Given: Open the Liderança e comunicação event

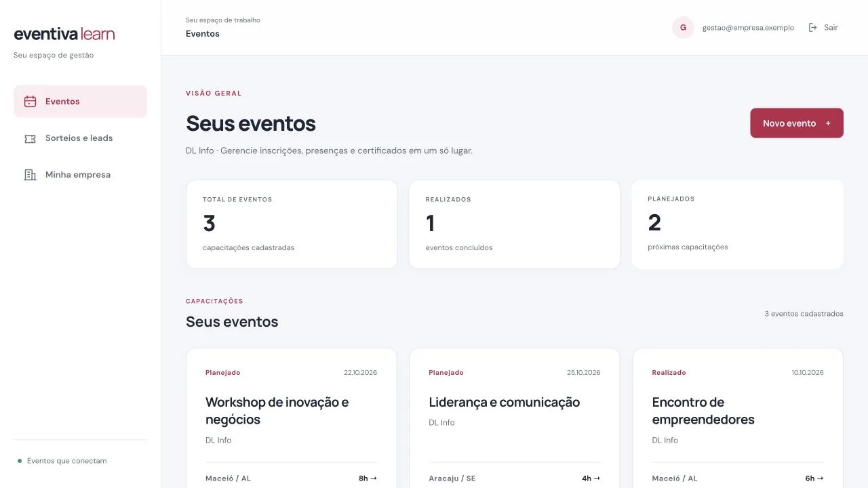Looking at the screenshot, I should click(x=515, y=418).
